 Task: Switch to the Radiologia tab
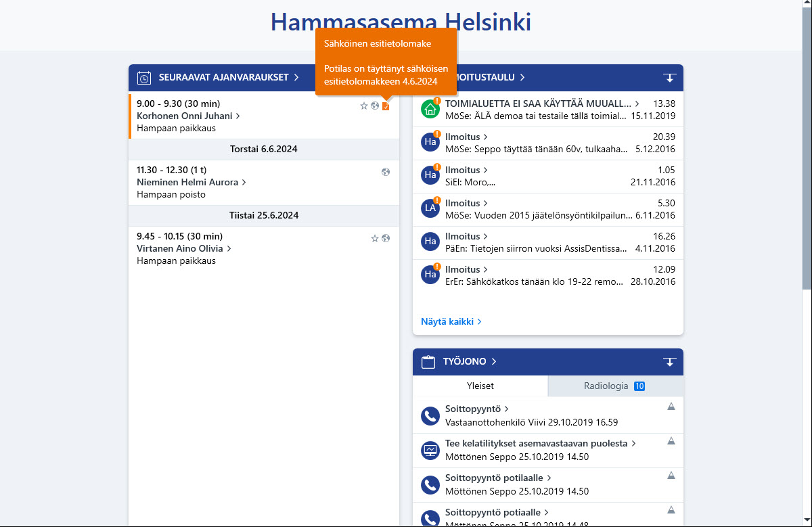(616, 386)
